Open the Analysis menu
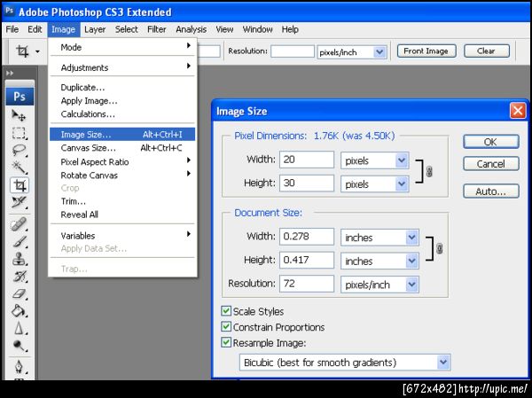 [191, 29]
